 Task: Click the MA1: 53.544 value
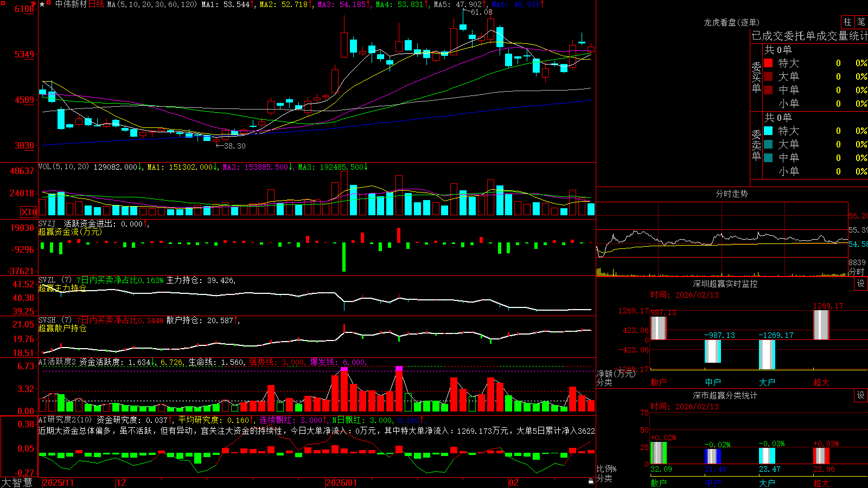point(228,4)
